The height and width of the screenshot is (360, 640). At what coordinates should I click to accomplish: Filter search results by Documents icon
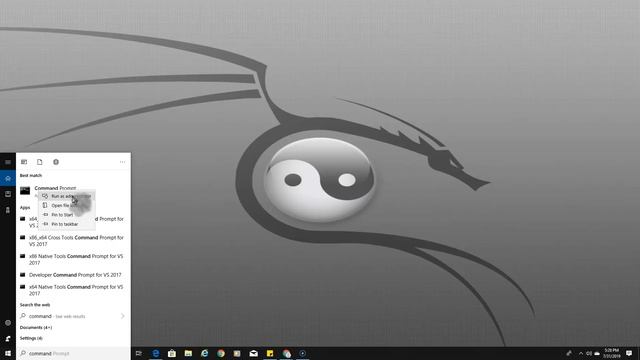point(40,162)
